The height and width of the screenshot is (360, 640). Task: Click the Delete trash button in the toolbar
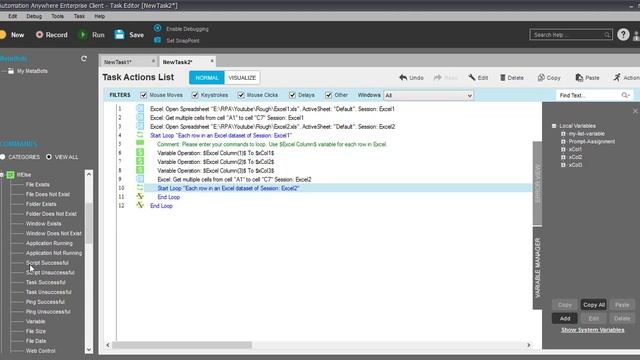coord(511,78)
